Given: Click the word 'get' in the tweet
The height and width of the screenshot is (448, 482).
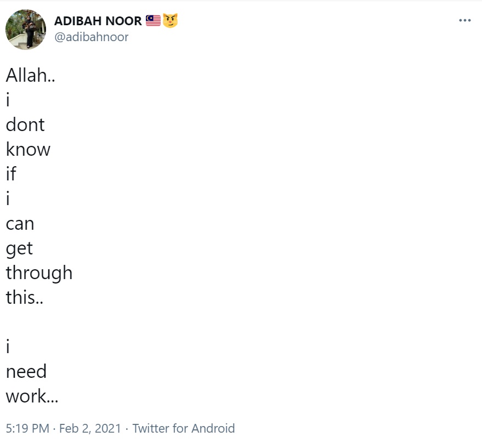Looking at the screenshot, I should (19, 249).
